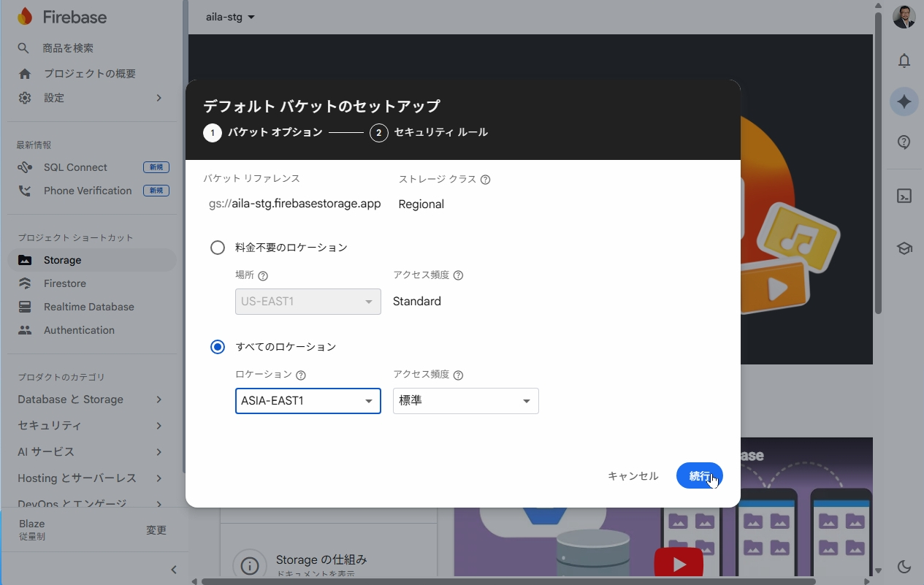Screen dimensions: 924x585
Task: Click the Blaze 従量制 plan label
Action: pyautogui.click(x=32, y=530)
